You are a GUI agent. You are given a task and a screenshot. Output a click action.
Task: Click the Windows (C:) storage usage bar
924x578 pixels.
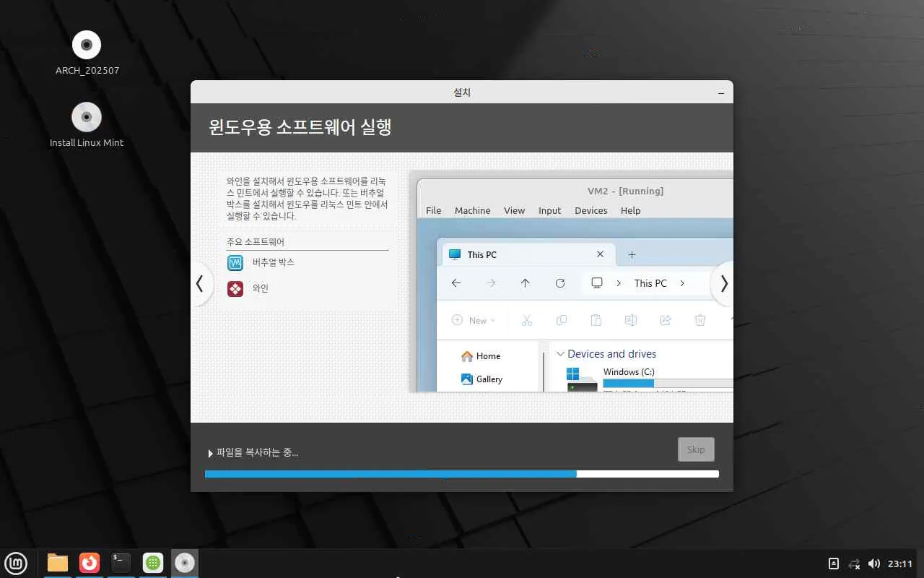click(x=668, y=383)
